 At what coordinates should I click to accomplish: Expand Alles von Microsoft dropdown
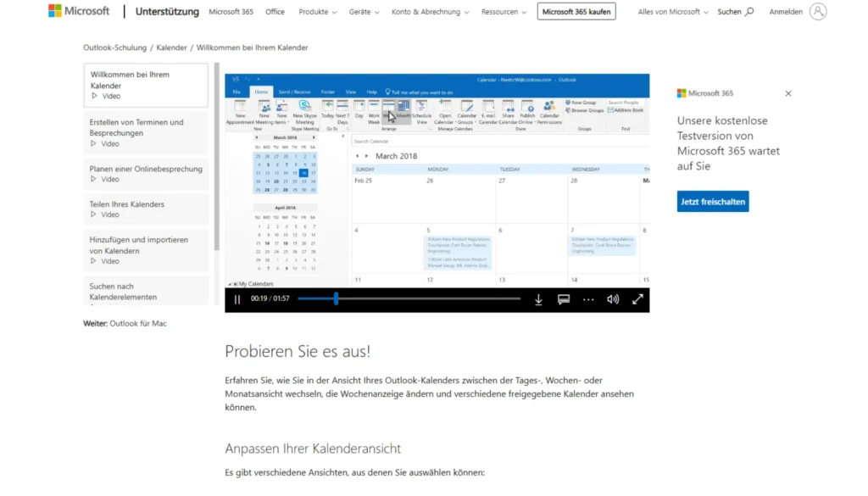coord(672,12)
